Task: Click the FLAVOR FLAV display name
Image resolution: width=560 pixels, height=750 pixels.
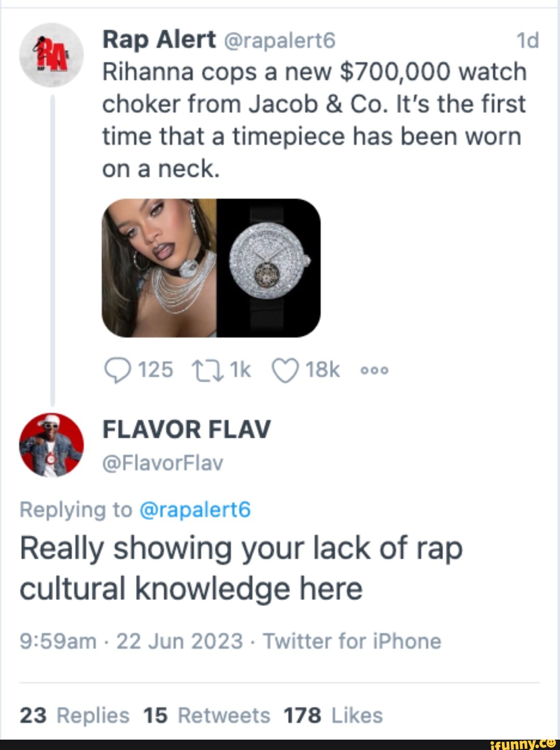Action: [187, 429]
